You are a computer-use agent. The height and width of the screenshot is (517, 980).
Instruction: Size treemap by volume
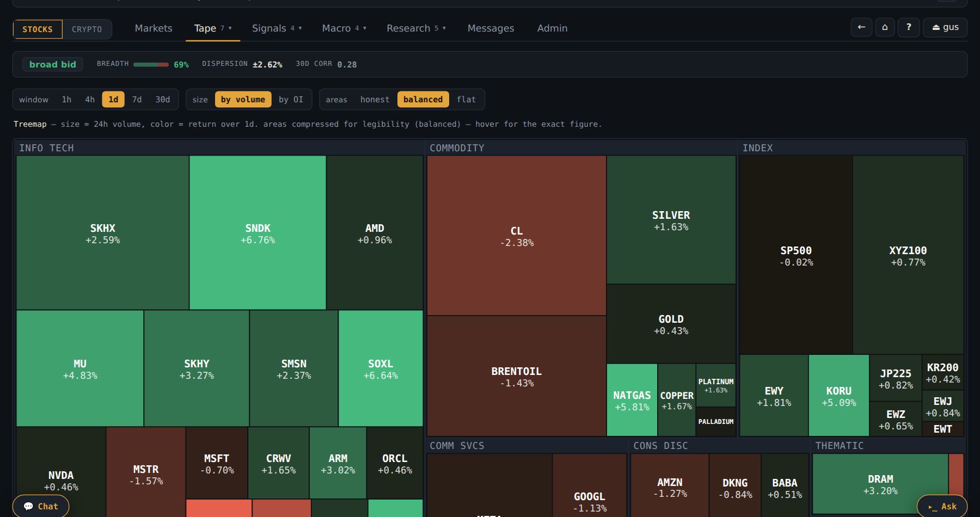pos(243,100)
